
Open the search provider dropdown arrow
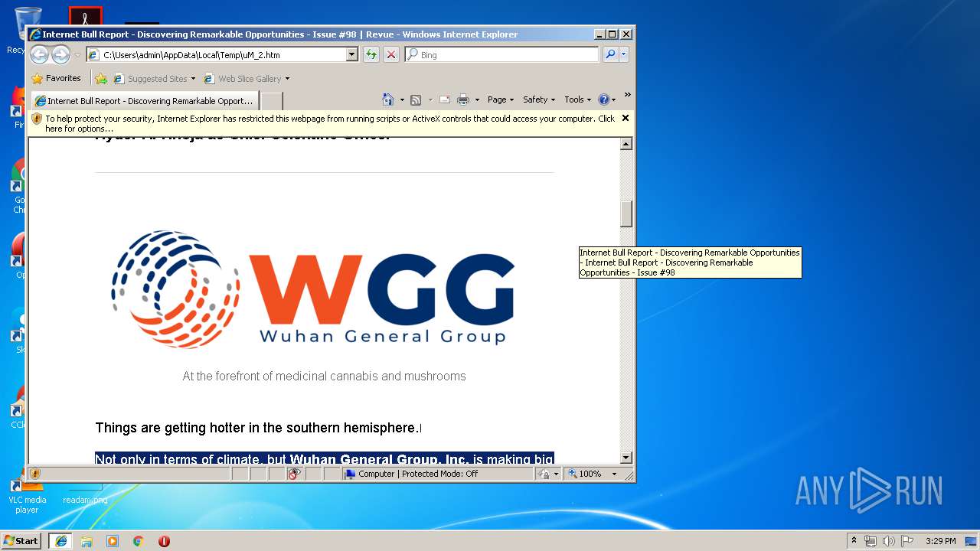click(x=624, y=54)
